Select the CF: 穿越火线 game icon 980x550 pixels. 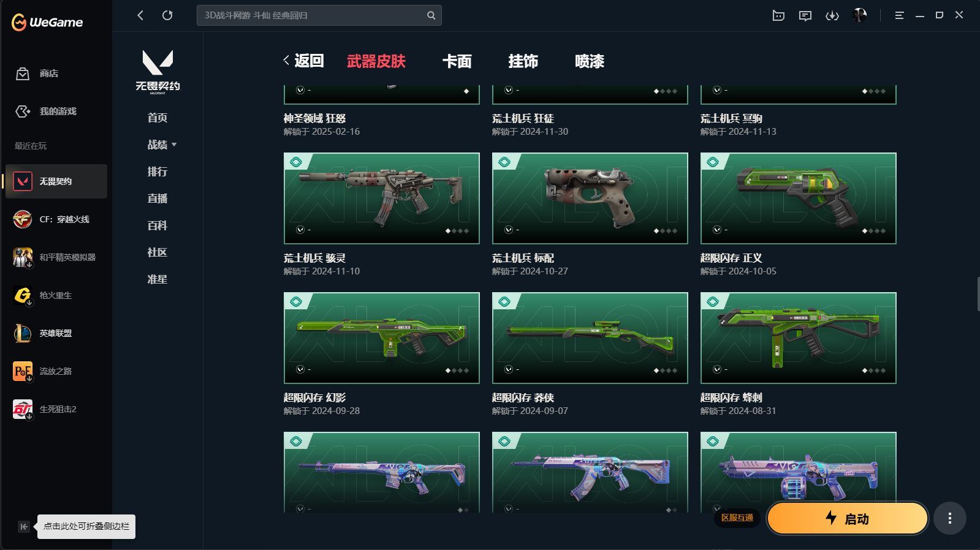(23, 219)
